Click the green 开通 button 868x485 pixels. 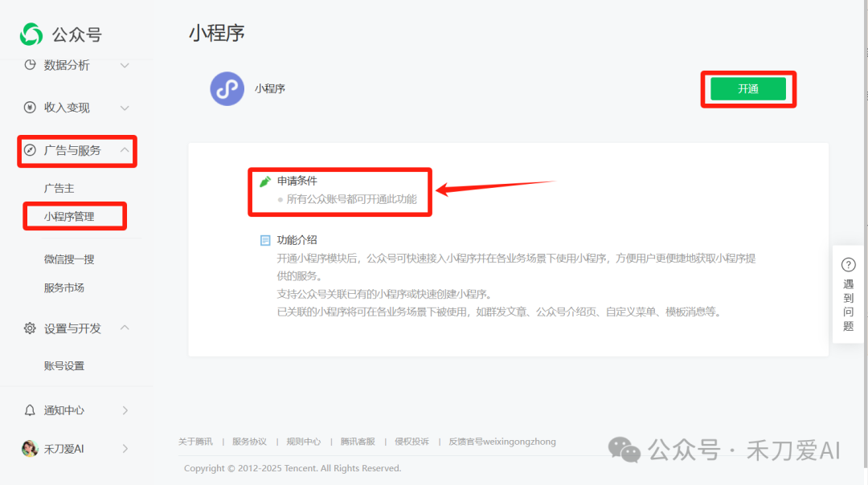748,89
